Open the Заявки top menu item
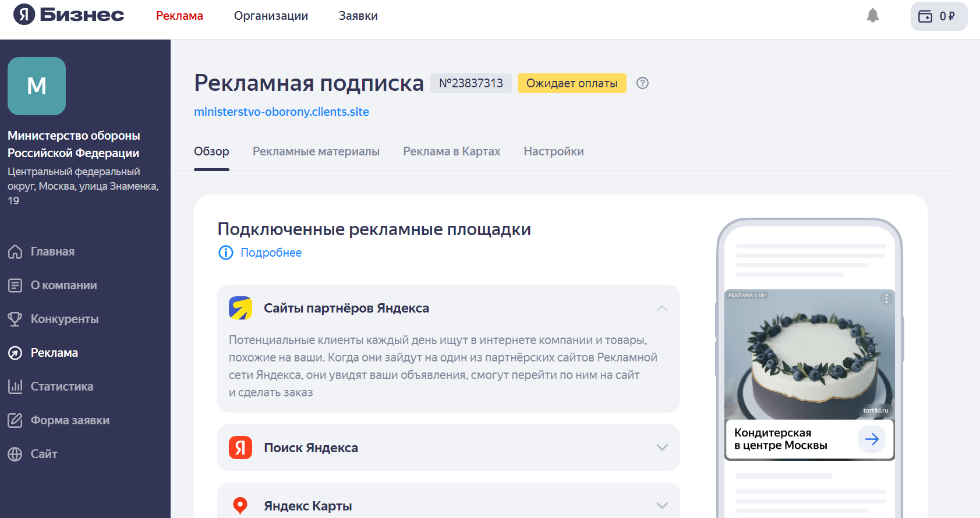Viewport: 980px width, 518px height. pos(358,16)
